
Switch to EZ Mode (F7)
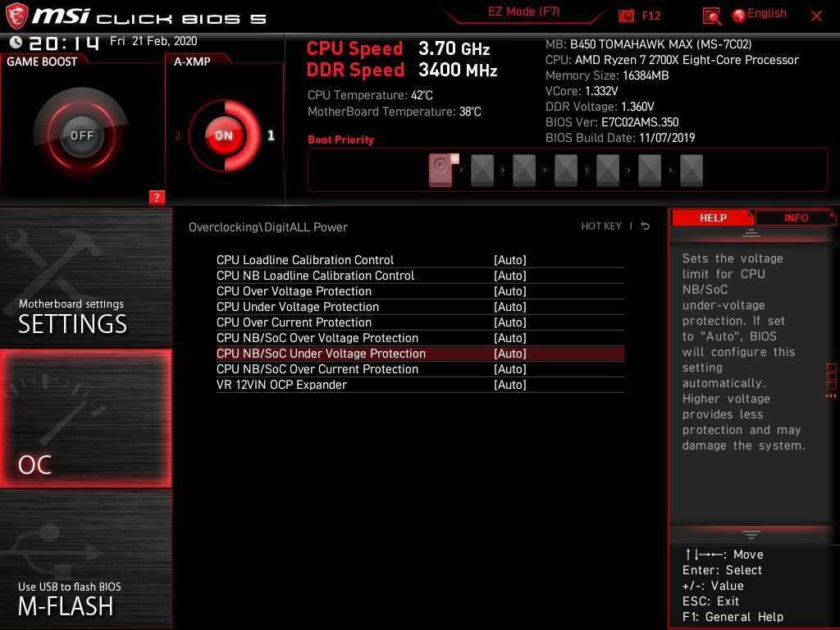[523, 11]
